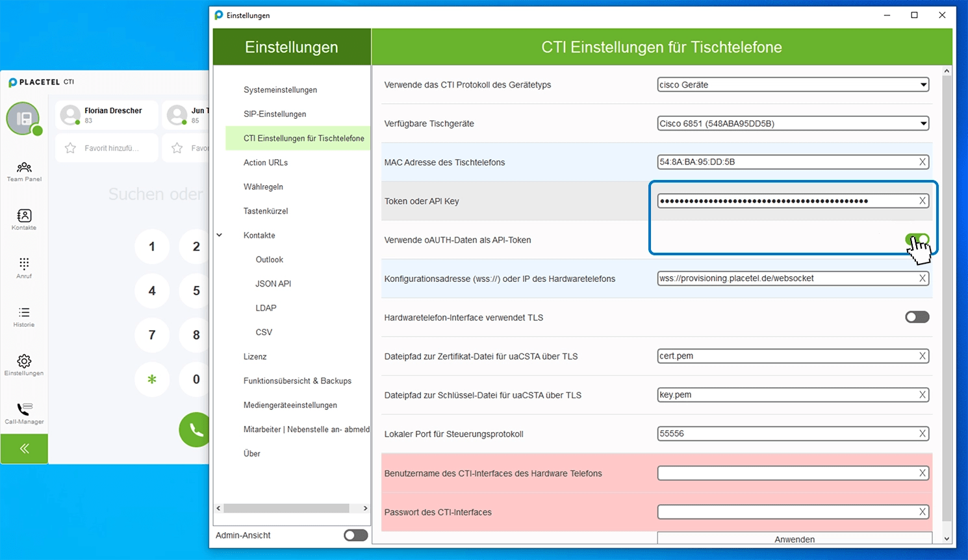Enable 'Hardwaretelefon-Interface verwendet TLS' toggle

tap(917, 317)
